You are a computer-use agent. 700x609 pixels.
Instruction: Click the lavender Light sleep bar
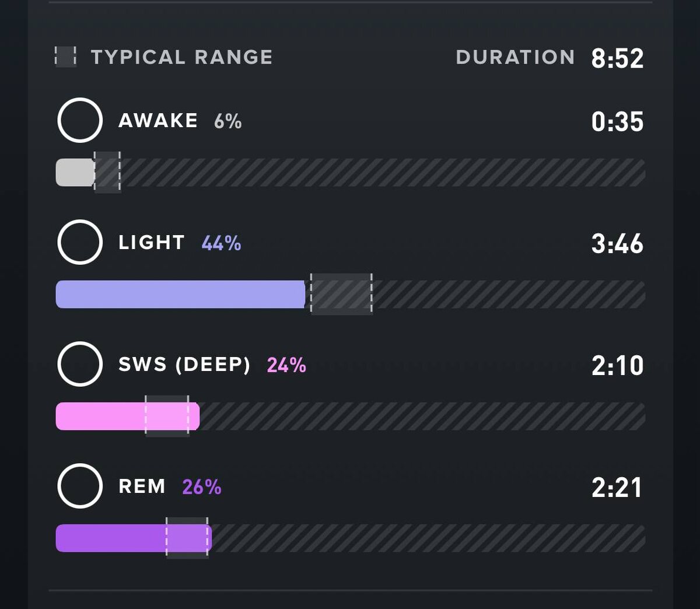coord(180,294)
